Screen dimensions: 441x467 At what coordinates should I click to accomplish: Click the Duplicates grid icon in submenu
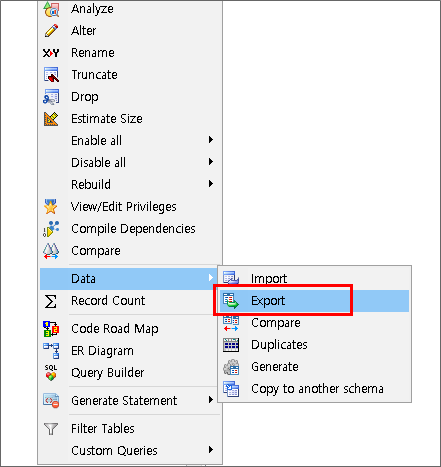tap(231, 345)
